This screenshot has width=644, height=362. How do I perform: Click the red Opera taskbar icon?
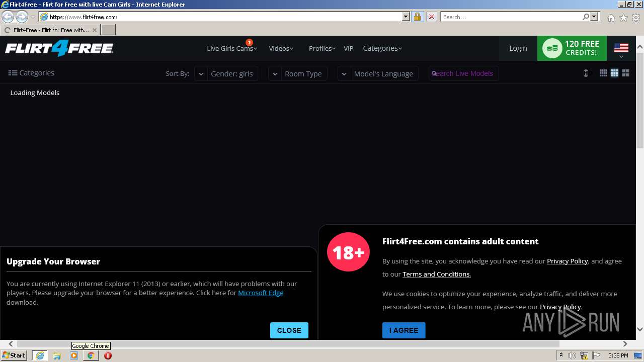point(108,355)
